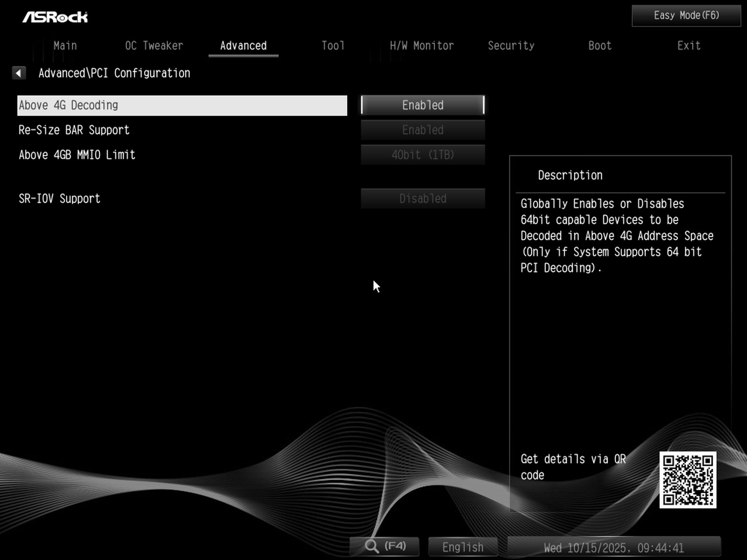Select the Tool section
Image resolution: width=747 pixels, height=560 pixels.
(x=333, y=45)
